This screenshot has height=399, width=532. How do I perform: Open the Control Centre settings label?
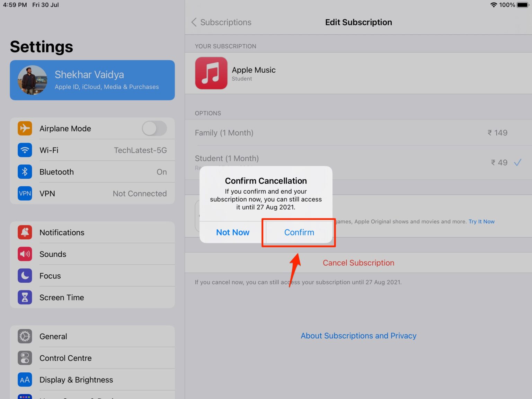click(65, 358)
